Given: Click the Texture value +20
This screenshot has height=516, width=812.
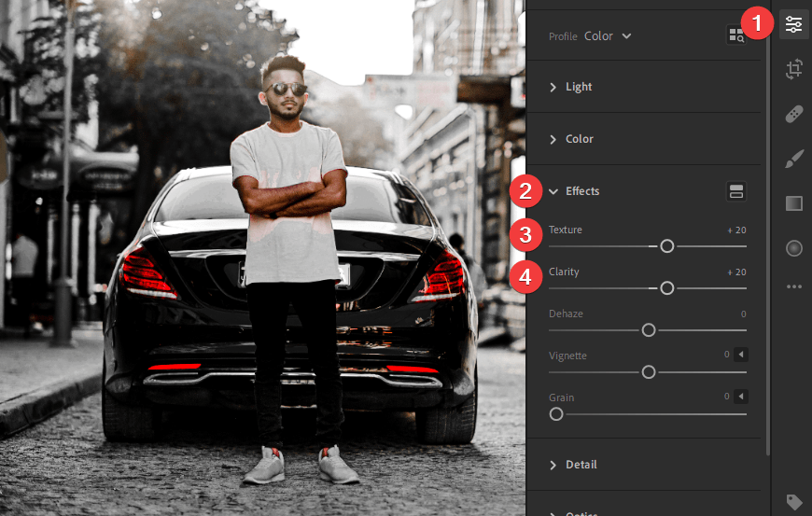Looking at the screenshot, I should [737, 230].
